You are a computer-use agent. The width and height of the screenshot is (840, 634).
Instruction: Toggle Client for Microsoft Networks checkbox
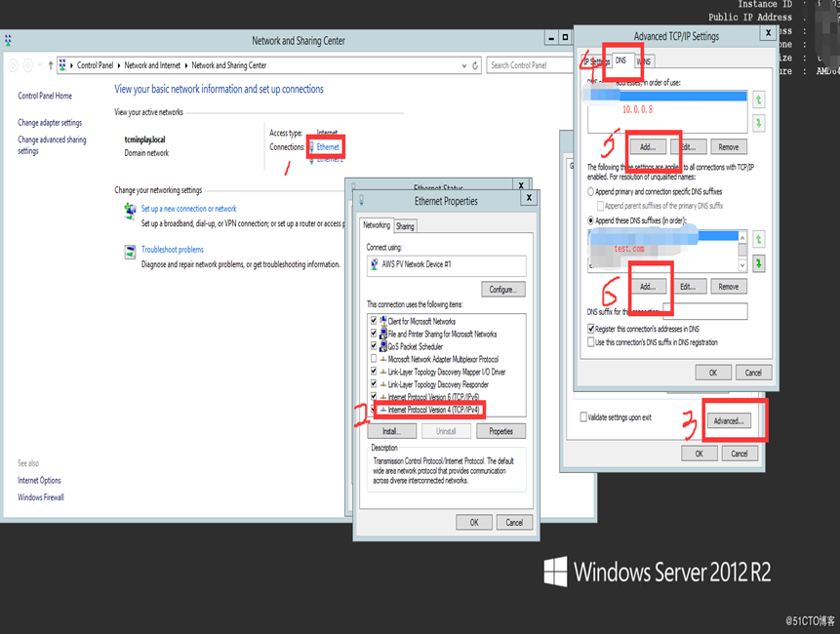374,321
